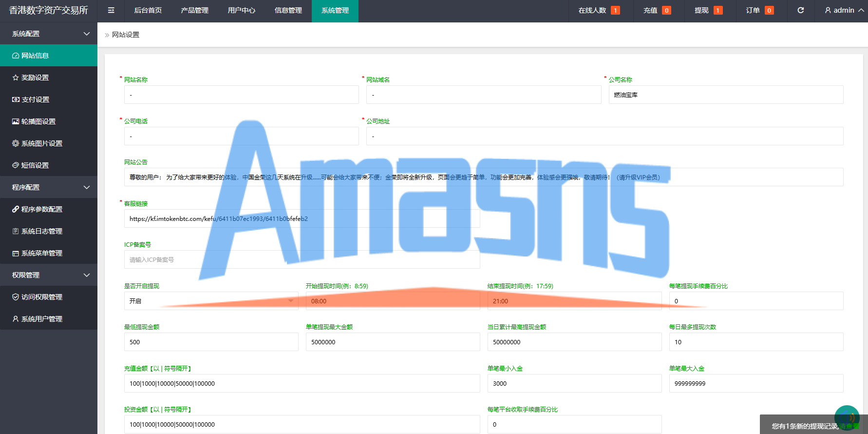The height and width of the screenshot is (434, 868).
Task: Click 每日最多提现次数 field showing 10
Action: click(x=756, y=342)
